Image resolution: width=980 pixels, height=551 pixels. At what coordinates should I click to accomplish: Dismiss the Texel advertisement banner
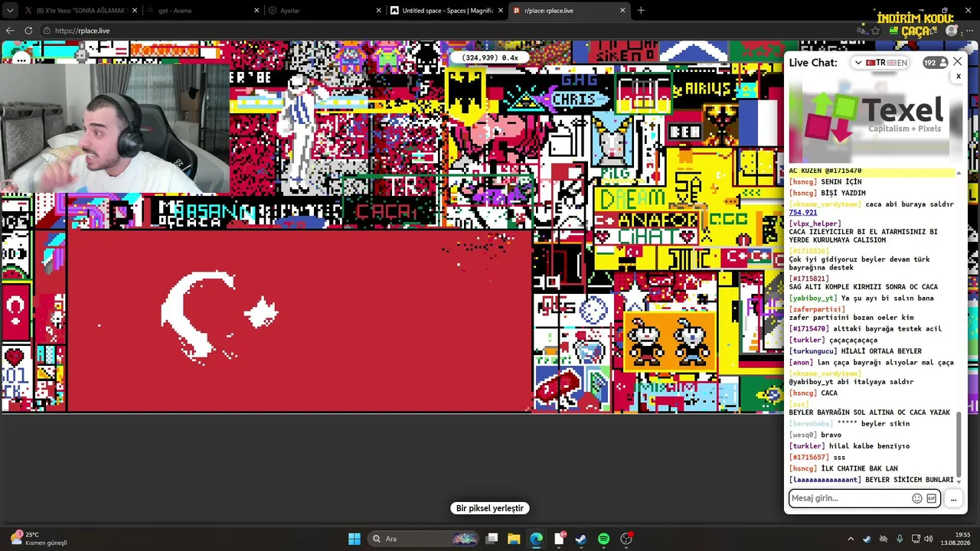point(958,77)
